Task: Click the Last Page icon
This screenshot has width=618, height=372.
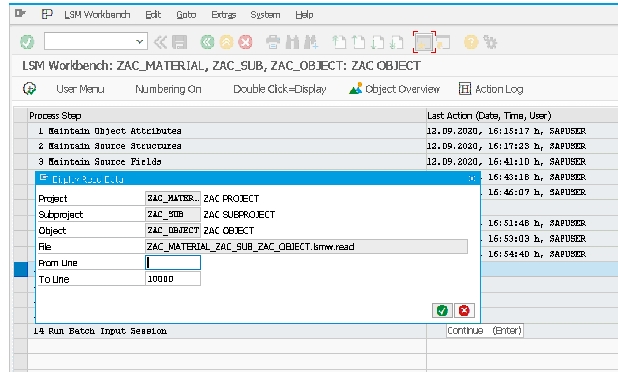Action: point(396,42)
